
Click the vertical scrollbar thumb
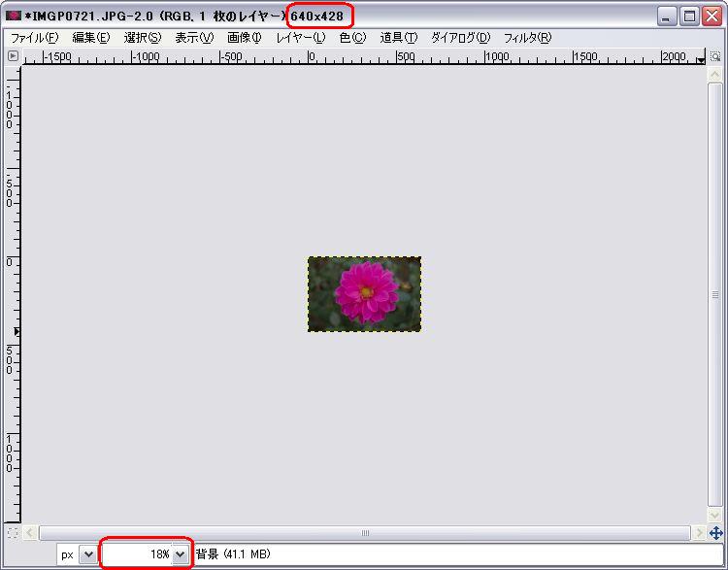[715, 294]
